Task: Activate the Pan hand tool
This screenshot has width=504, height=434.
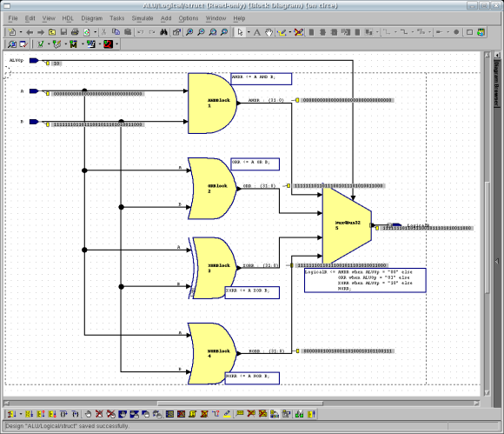Action: (269, 32)
